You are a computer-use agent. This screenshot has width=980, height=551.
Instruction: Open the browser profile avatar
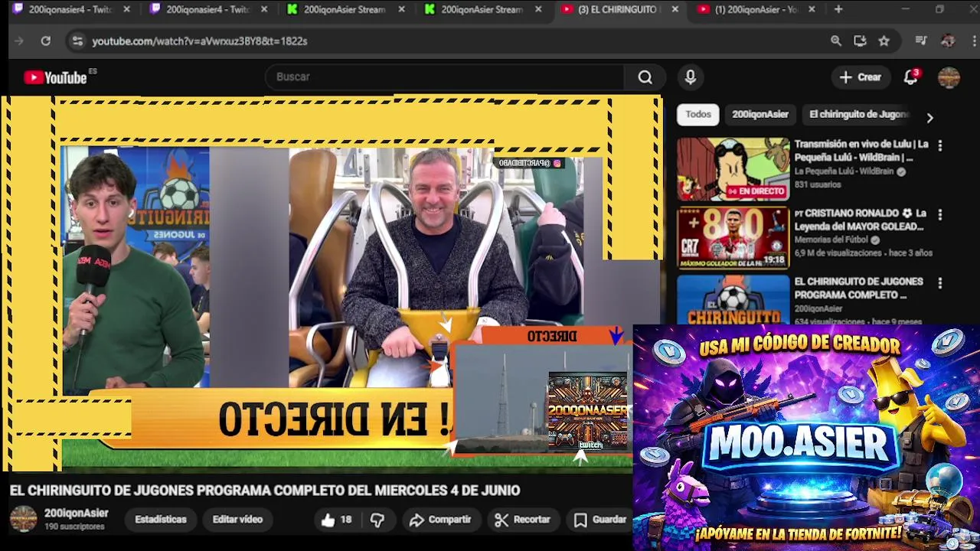point(948,41)
